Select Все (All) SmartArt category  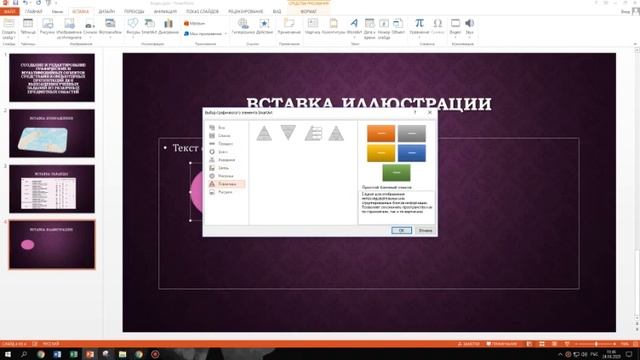pyautogui.click(x=226, y=128)
